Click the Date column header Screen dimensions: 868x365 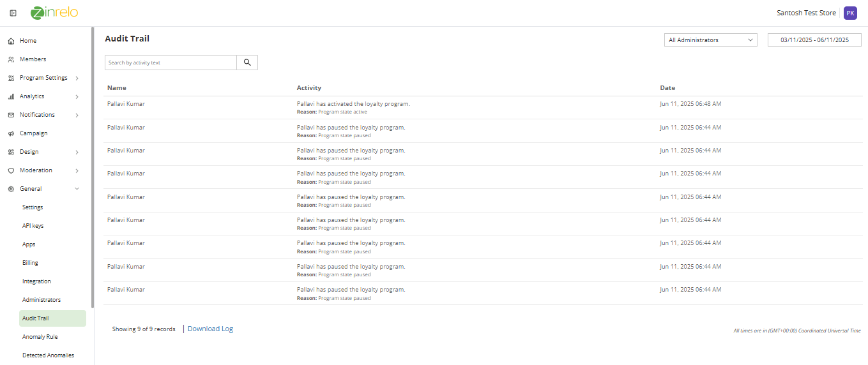click(x=667, y=88)
